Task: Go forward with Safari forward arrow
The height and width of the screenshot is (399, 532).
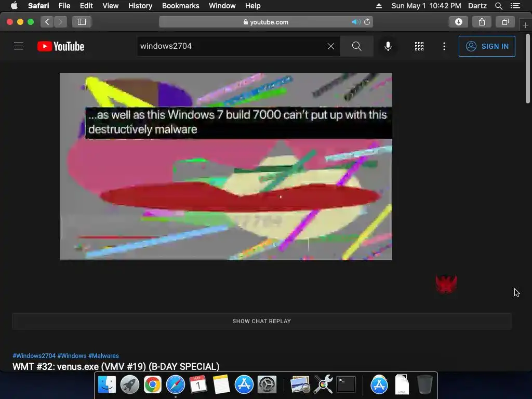Action: pos(60,22)
